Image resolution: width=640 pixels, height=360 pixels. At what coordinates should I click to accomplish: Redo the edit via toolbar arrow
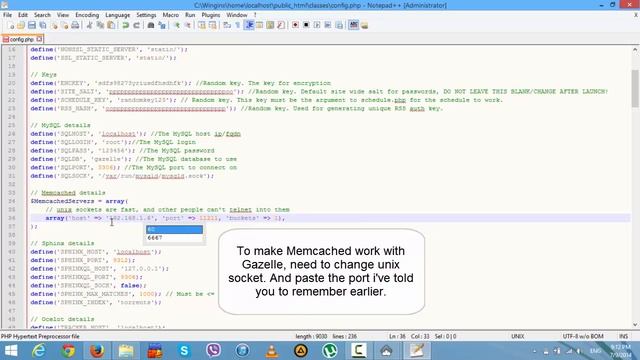pos(136,25)
